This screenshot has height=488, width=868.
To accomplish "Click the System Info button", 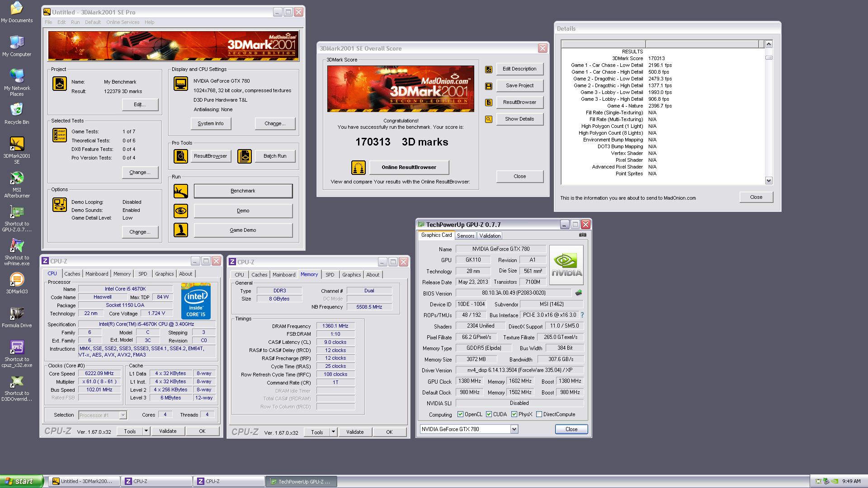I will click(x=211, y=124).
